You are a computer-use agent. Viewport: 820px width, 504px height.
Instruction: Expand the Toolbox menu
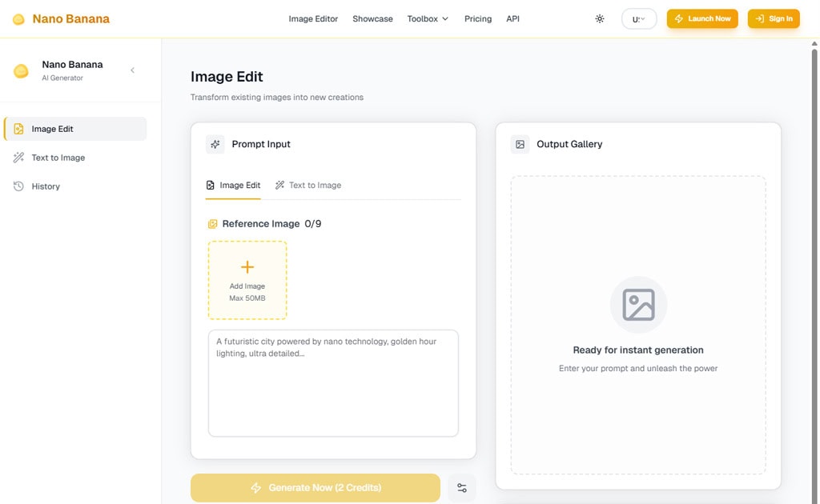click(428, 18)
